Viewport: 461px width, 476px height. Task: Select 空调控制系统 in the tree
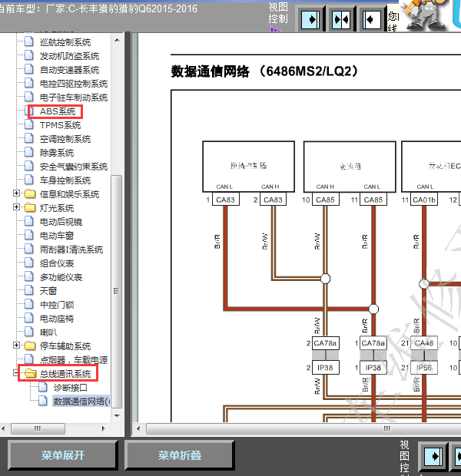click(65, 139)
